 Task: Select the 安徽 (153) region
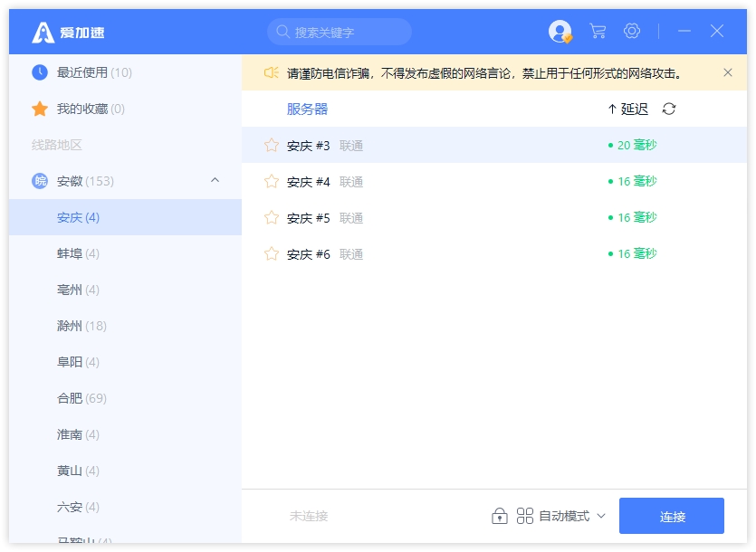tap(125, 181)
